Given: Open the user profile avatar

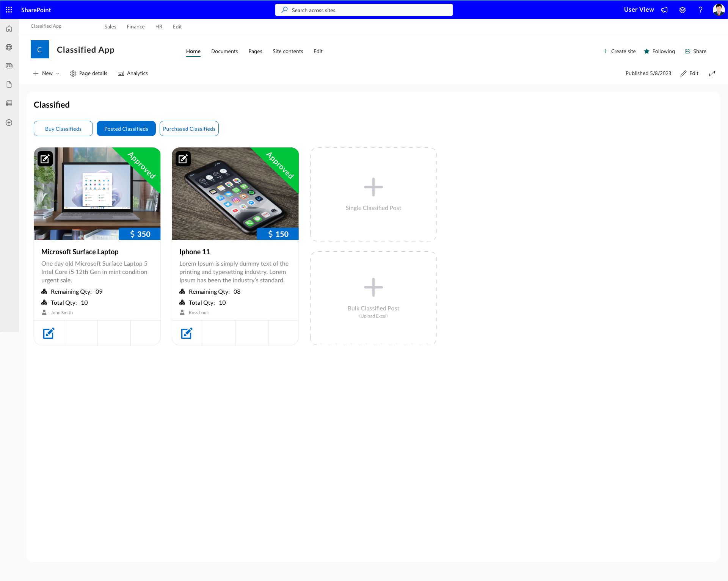Looking at the screenshot, I should (x=719, y=10).
